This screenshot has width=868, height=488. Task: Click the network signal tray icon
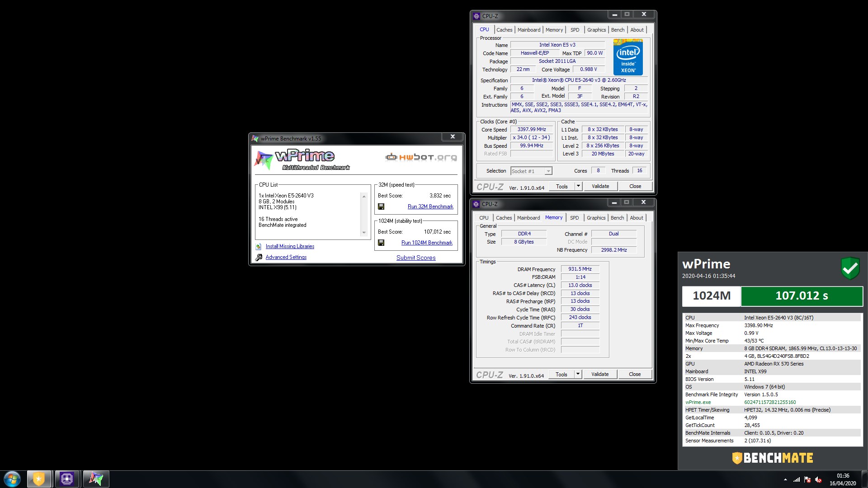tap(797, 479)
